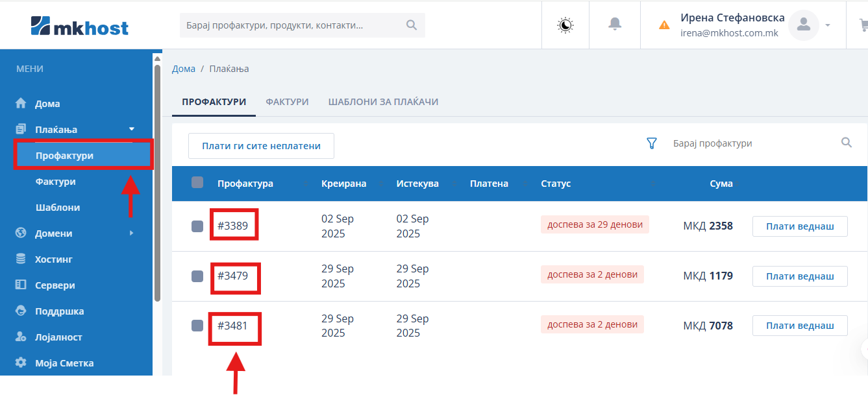Open the shopping cart icon
The height and width of the screenshot is (395, 868).
[863, 25]
